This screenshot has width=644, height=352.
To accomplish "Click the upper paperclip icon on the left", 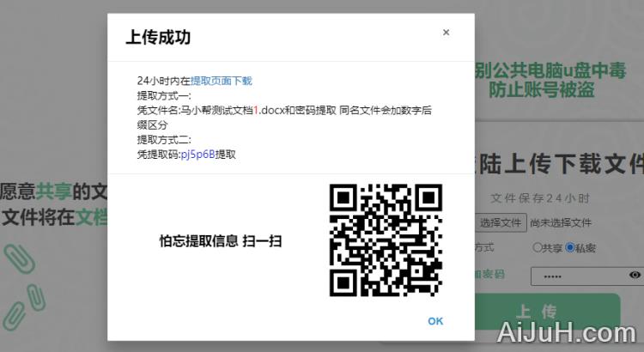I will click(18, 260).
